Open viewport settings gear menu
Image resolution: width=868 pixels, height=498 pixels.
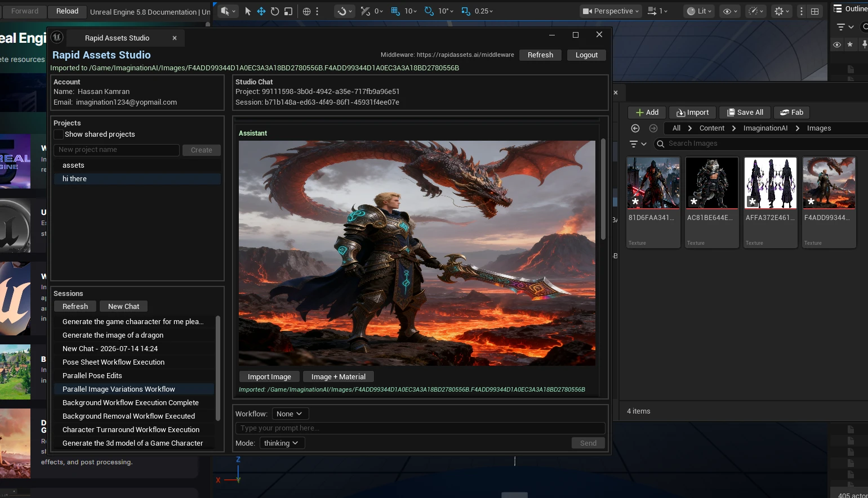tap(781, 11)
